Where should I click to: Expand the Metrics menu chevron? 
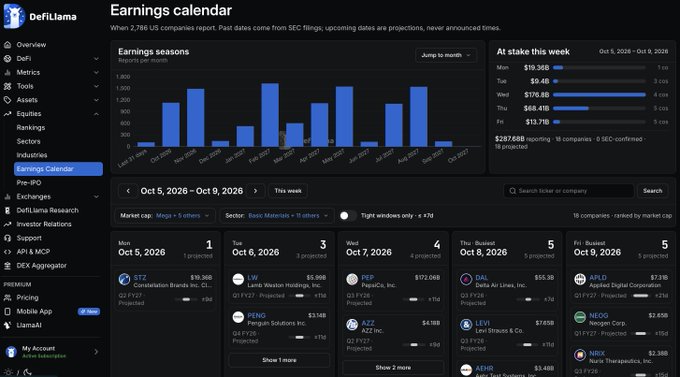pyautogui.click(x=96, y=72)
